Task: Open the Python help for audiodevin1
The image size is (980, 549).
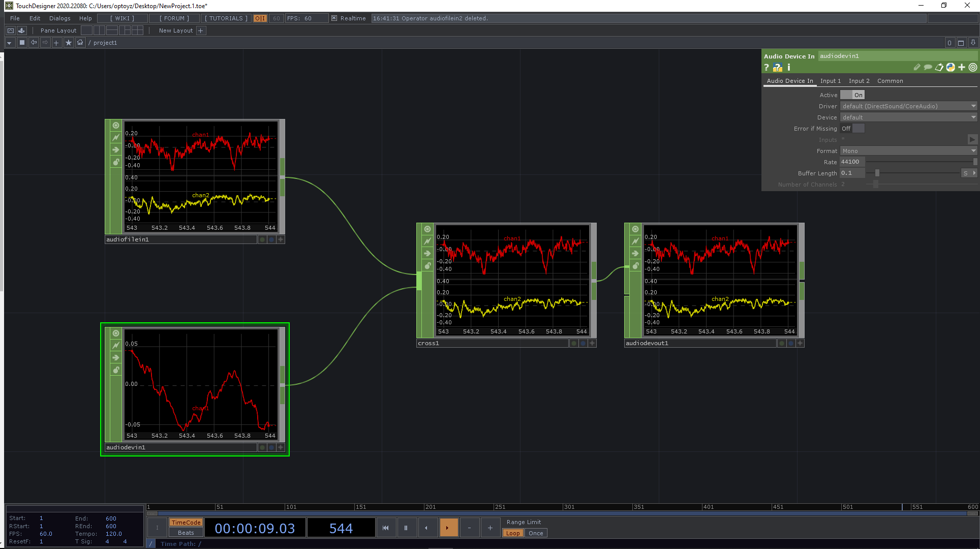Action: [951, 67]
